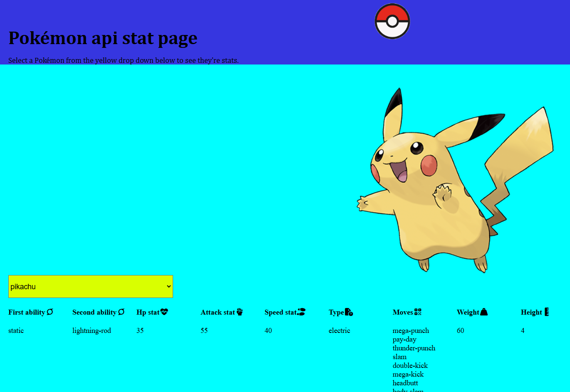Click the 'Weight' column header
This screenshot has width=570, height=392.
468,312
